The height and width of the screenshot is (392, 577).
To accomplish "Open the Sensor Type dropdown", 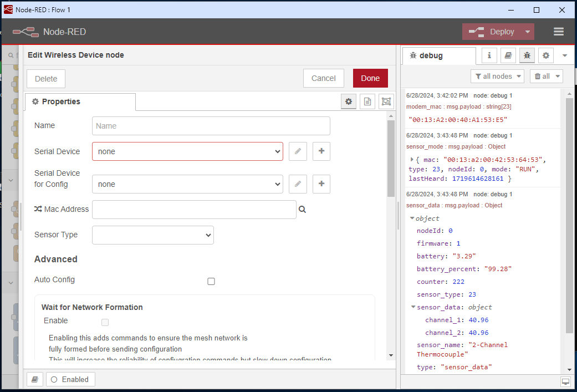I will [153, 235].
